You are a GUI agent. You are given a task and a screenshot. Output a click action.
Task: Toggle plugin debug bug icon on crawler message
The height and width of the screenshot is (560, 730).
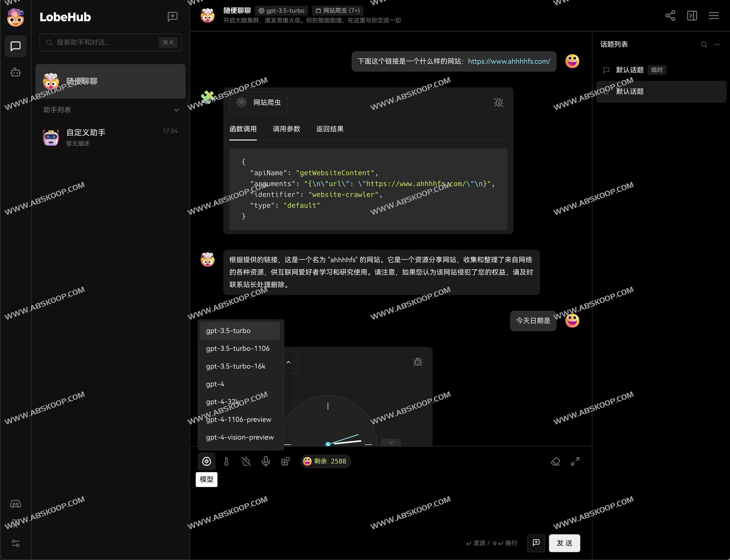tap(498, 102)
